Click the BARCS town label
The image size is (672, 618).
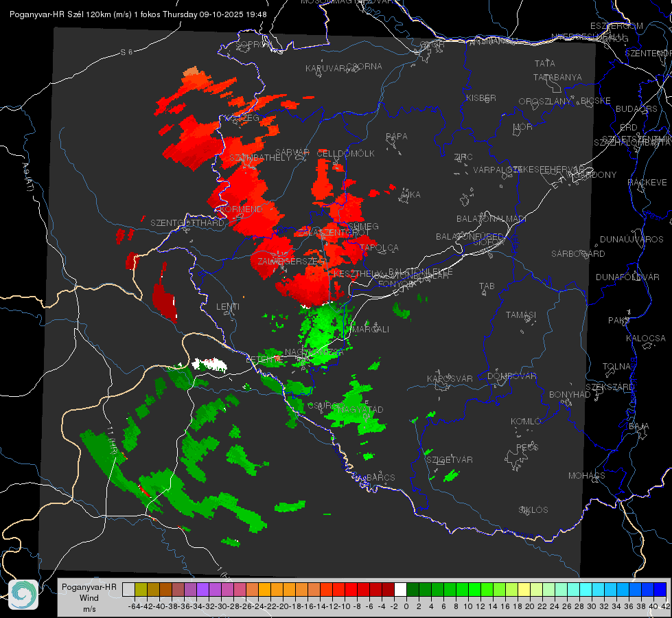(381, 478)
